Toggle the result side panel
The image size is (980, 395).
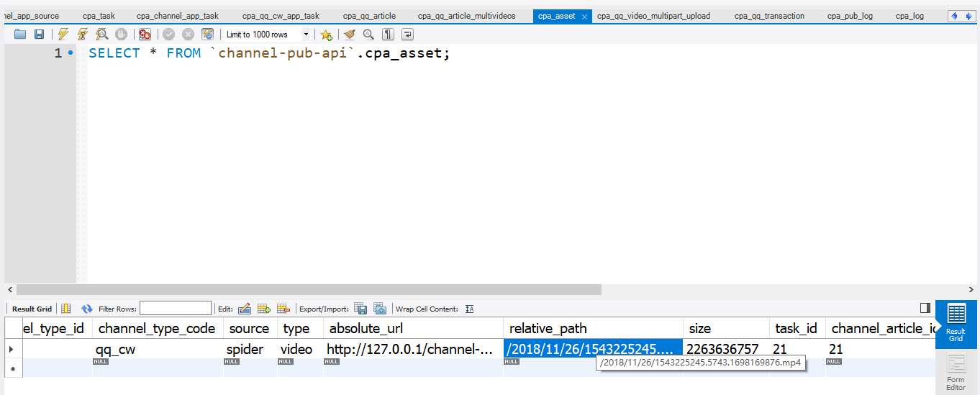click(925, 308)
